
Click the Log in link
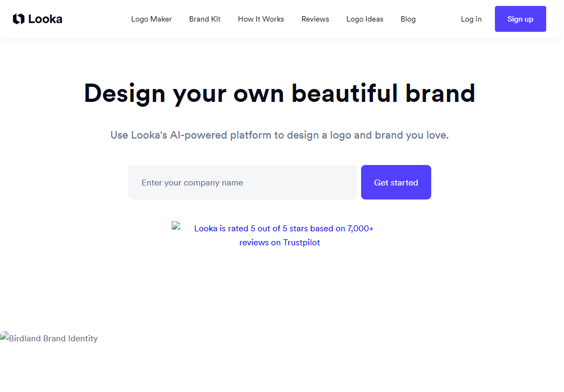(x=471, y=19)
